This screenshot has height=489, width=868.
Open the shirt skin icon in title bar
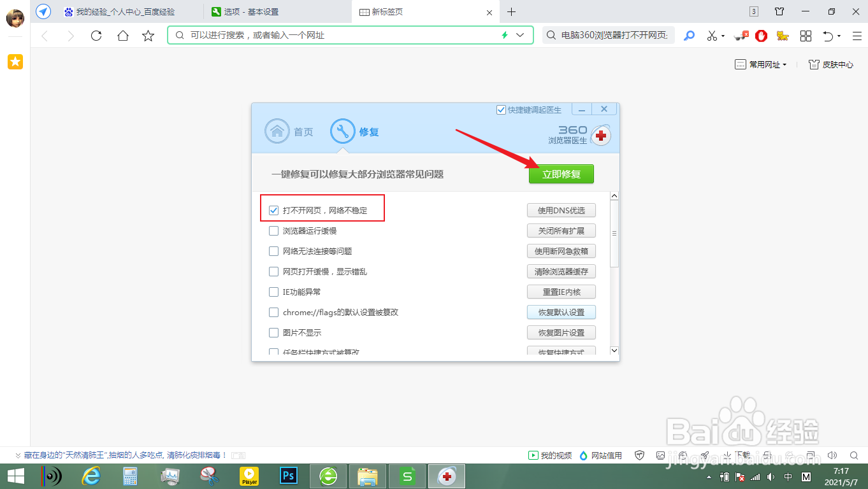pos(779,11)
